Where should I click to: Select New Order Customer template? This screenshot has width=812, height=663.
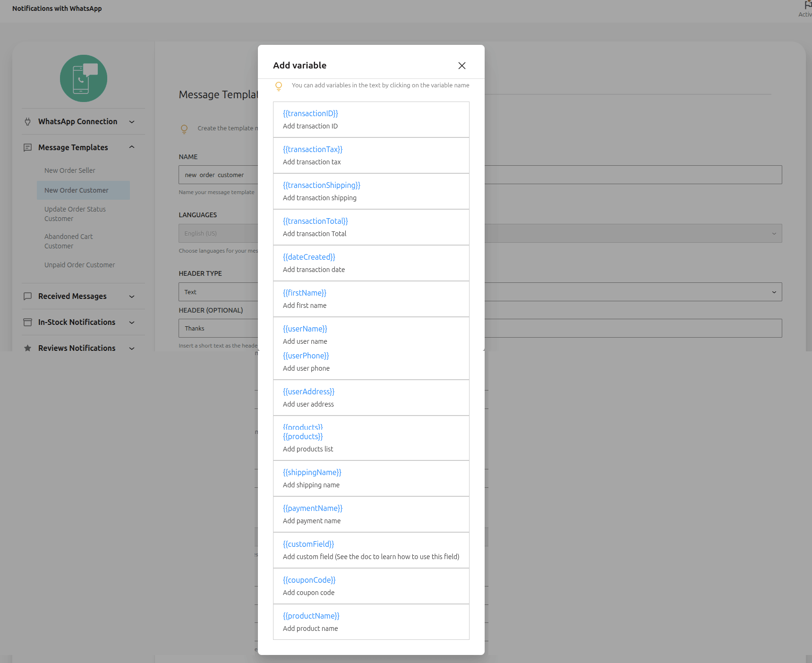click(83, 190)
